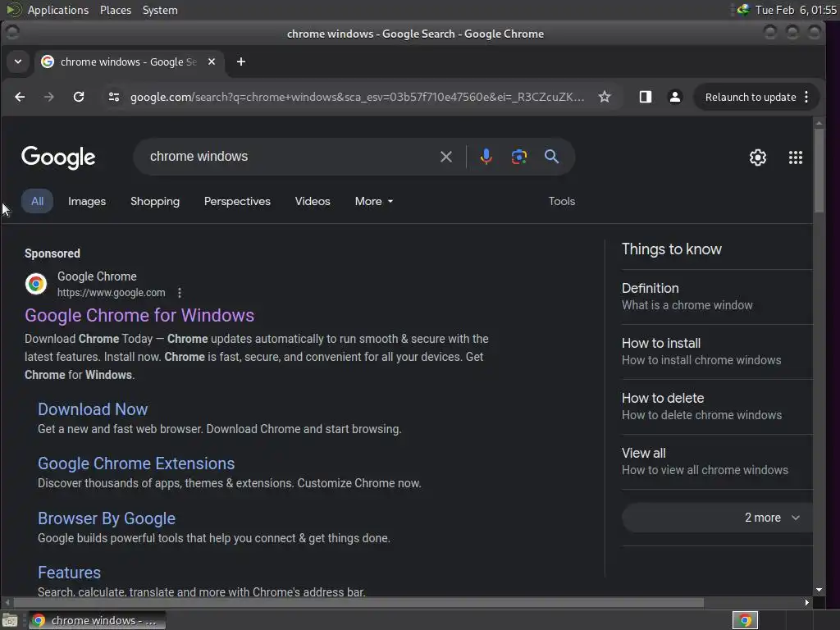Switch to the Shopping tab
This screenshot has height=630, width=840.
pos(155,202)
